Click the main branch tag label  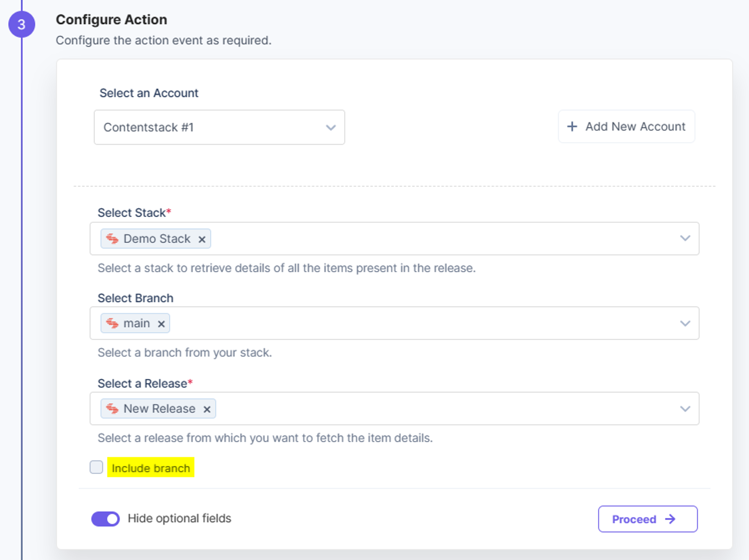[x=137, y=323]
